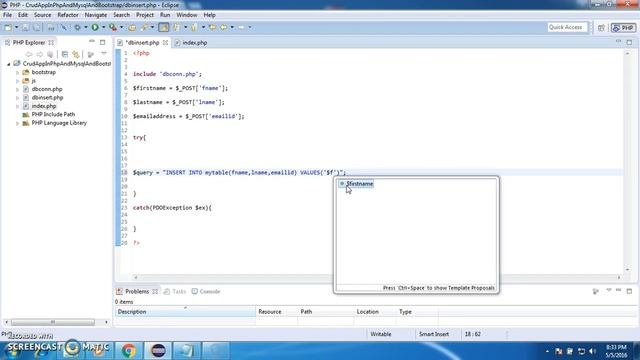The image size is (640, 360).
Task: Sort by the Type column header
Action: coord(417,312)
